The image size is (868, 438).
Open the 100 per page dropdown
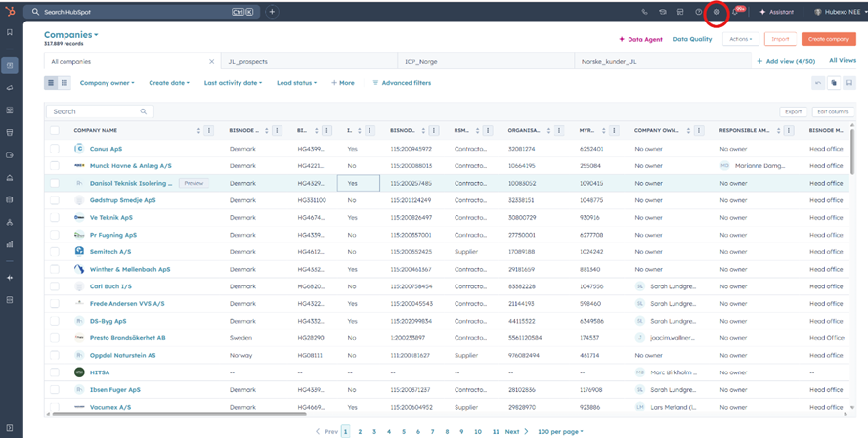click(x=560, y=431)
